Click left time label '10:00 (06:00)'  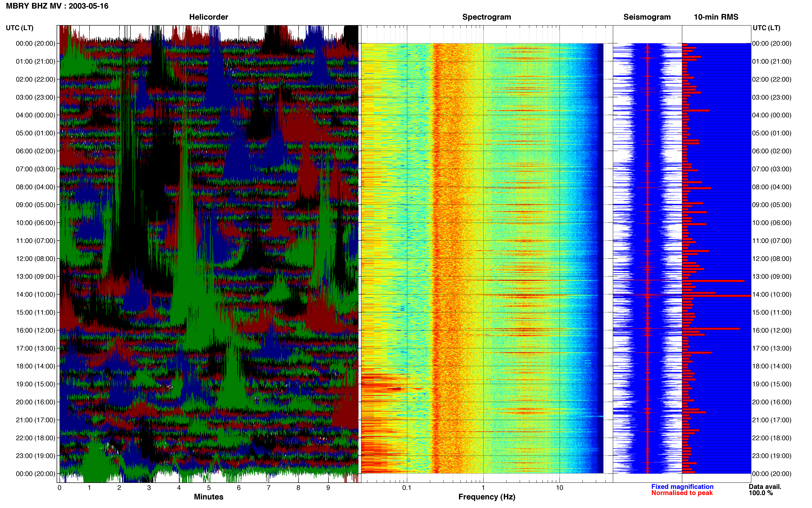pyautogui.click(x=36, y=223)
